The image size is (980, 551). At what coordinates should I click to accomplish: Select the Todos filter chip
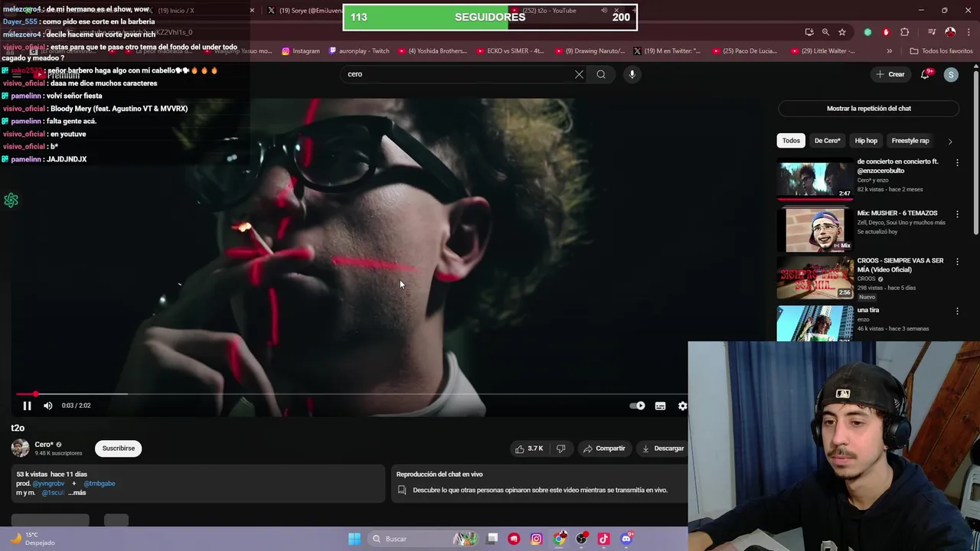click(791, 141)
